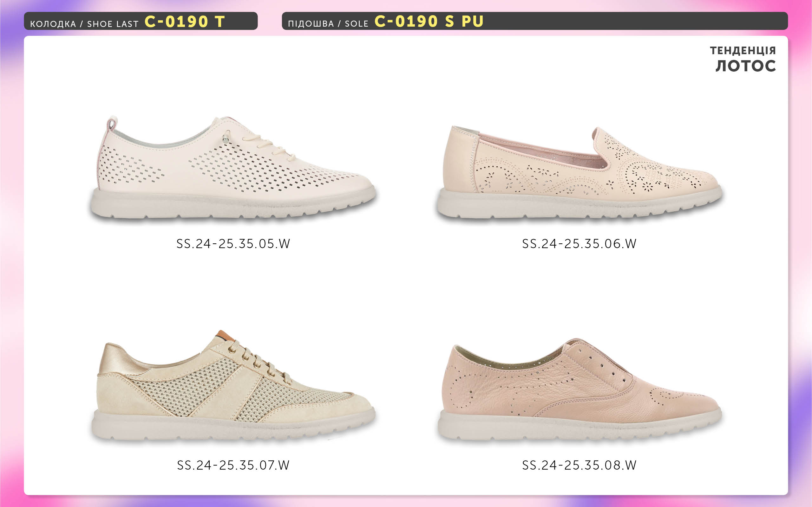Click model code SS.24-25.35.07.W
This screenshot has width=812, height=507.
tap(233, 465)
